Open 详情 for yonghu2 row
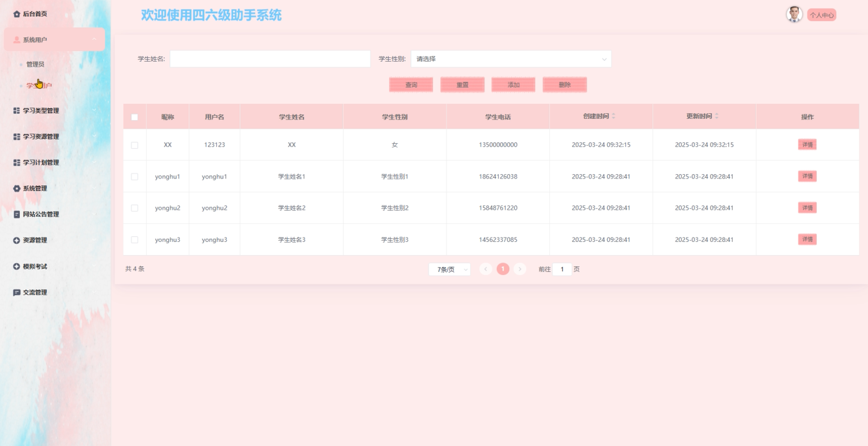 [808, 208]
